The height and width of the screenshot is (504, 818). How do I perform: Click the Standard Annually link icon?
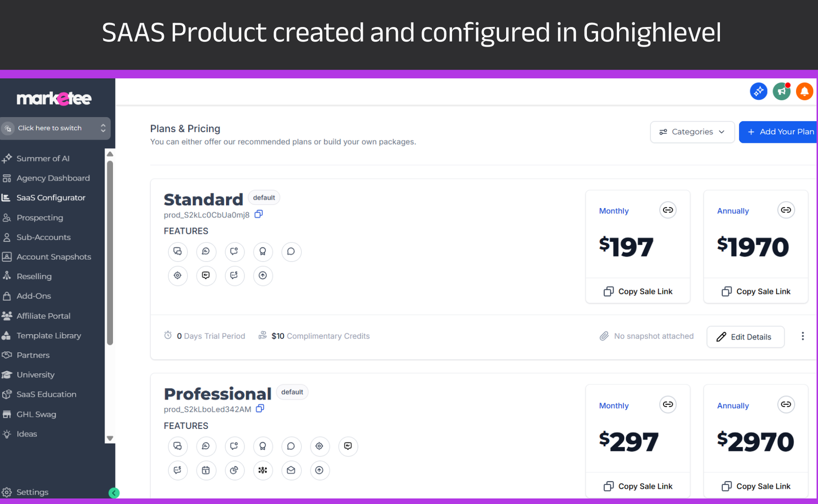click(786, 210)
